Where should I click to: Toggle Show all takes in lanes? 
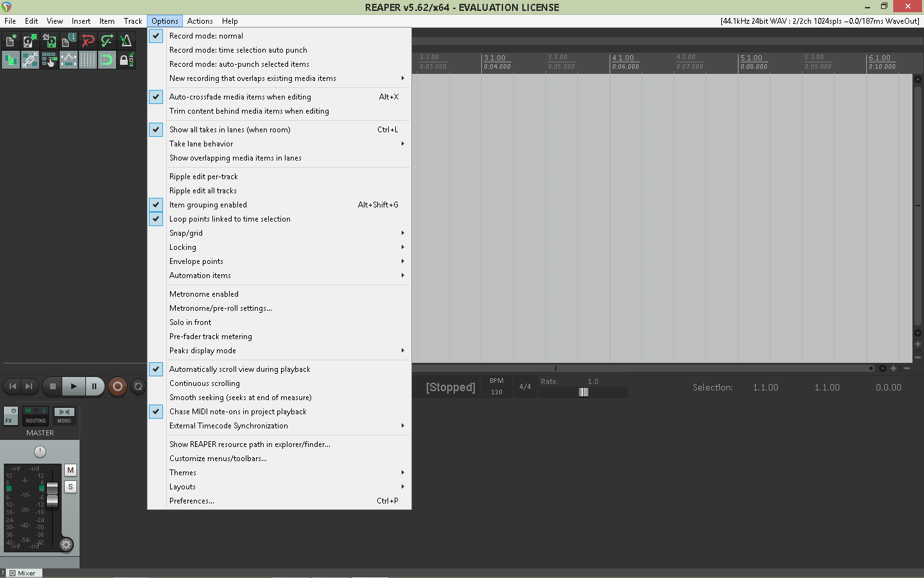279,130
